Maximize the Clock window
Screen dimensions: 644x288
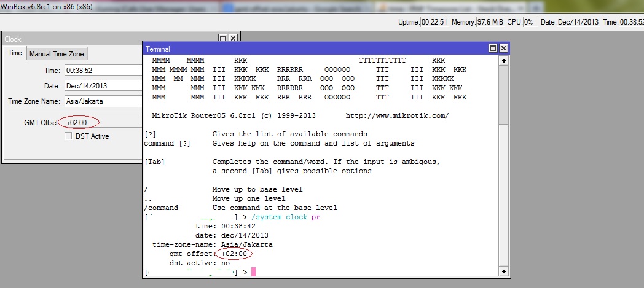coord(222,38)
